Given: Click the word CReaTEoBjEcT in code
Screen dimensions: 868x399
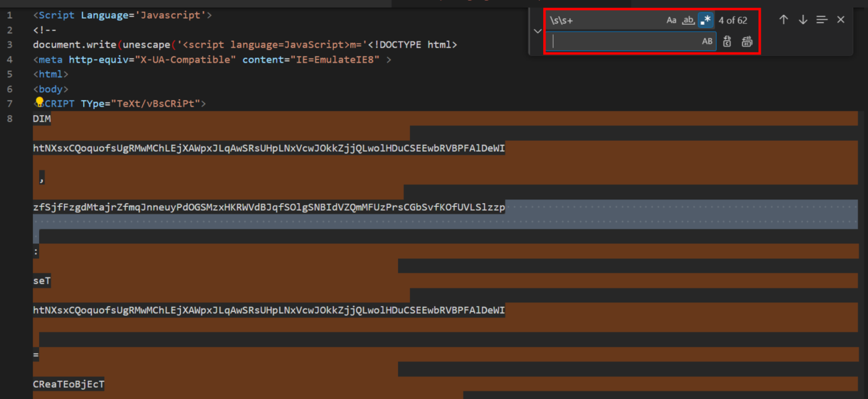Looking at the screenshot, I should pos(69,384).
